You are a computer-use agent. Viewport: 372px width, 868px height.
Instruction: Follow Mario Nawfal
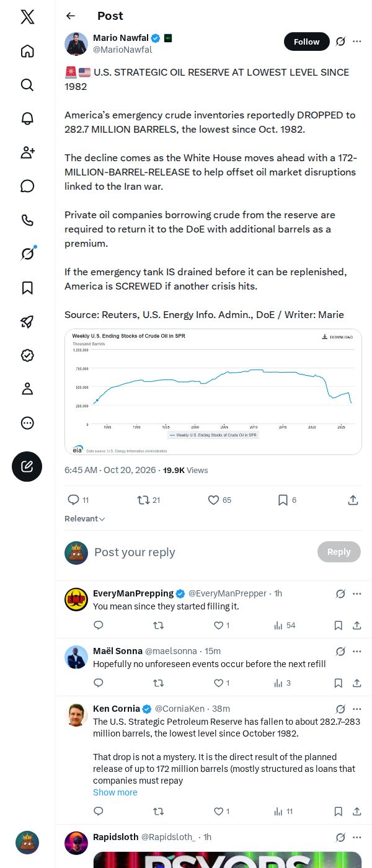[x=306, y=42]
